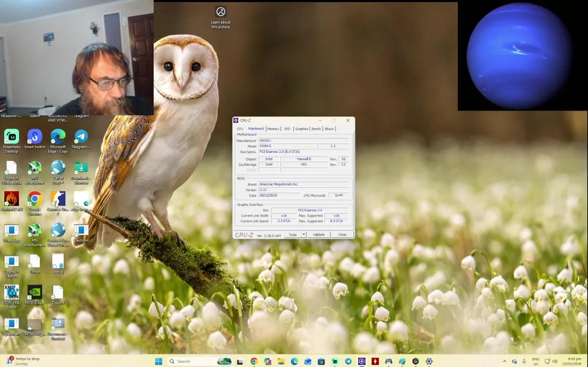Image resolution: width=588 pixels, height=367 pixels.
Task: Select the Electrum desktop icon
Action: [x=81, y=232]
